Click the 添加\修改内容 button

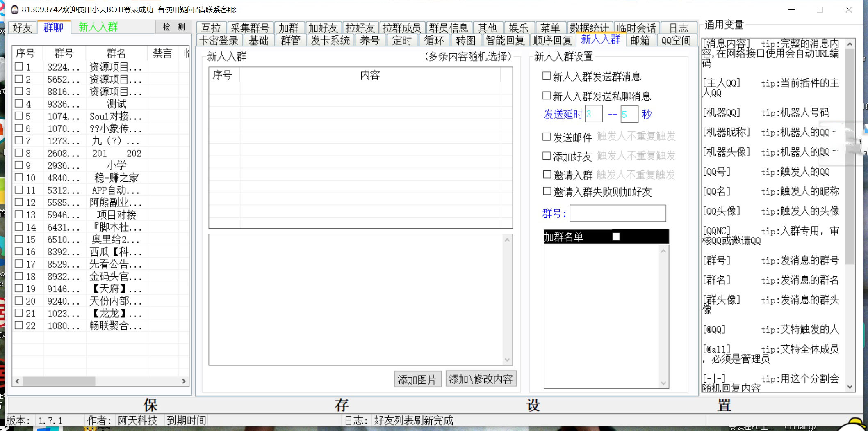point(481,379)
